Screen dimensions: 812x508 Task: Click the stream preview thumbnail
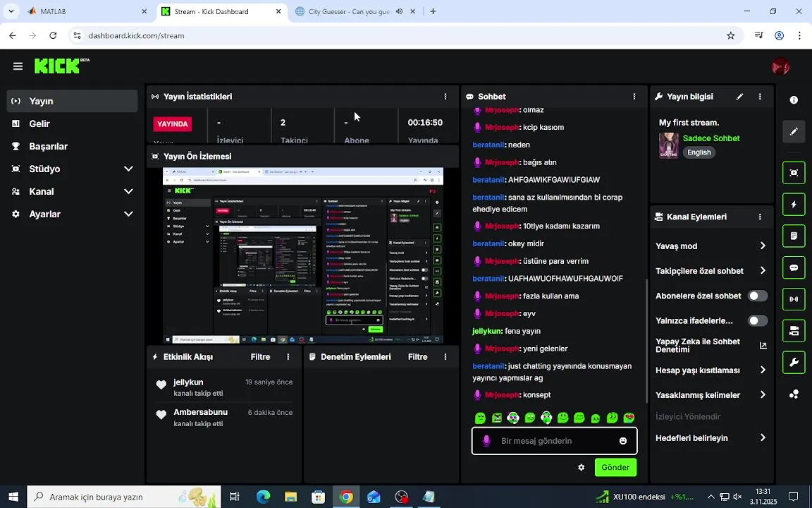[303, 255]
